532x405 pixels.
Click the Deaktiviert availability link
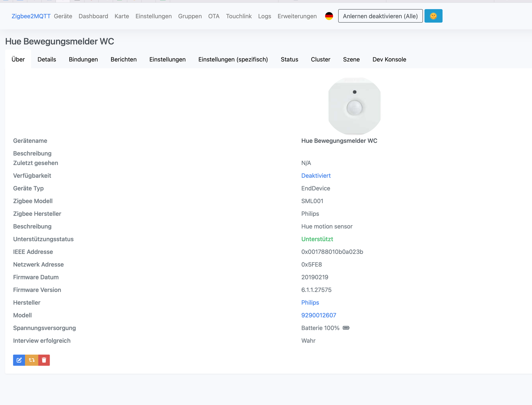(x=316, y=175)
